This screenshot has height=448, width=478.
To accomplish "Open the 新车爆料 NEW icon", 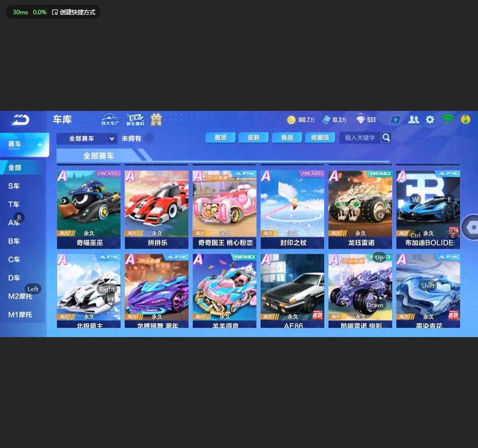I will coord(135,120).
